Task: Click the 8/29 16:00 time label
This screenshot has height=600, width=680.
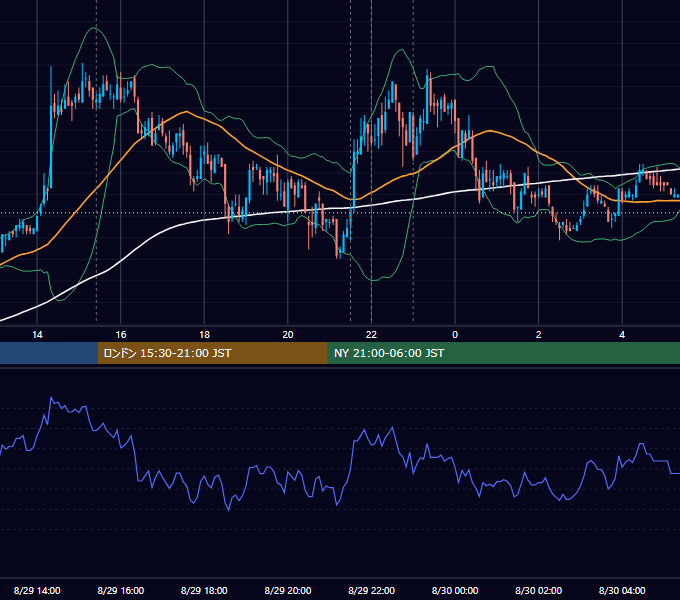Action: point(121,590)
